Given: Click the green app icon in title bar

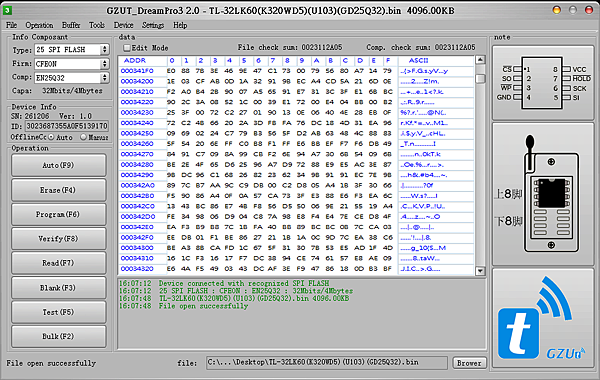Looking at the screenshot, I should click(7, 10).
